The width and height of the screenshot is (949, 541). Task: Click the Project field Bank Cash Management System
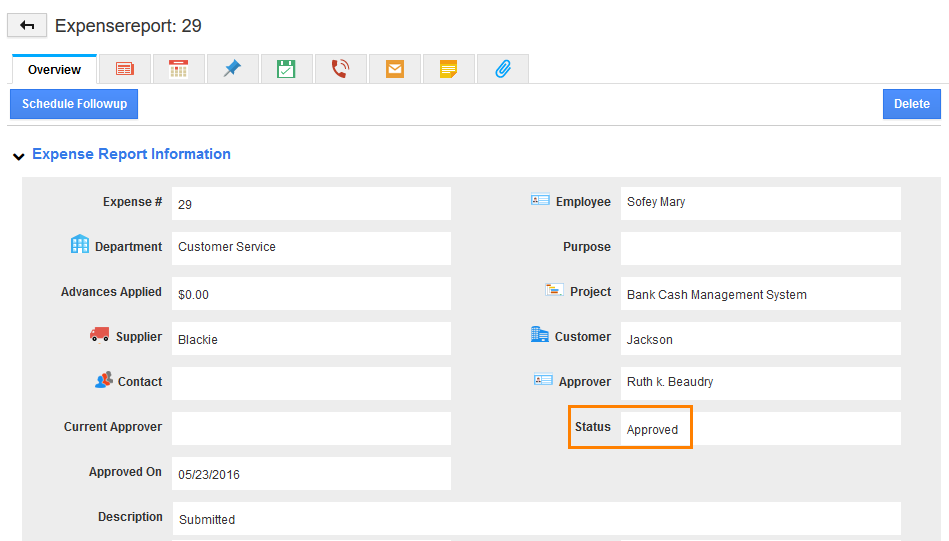click(x=759, y=294)
